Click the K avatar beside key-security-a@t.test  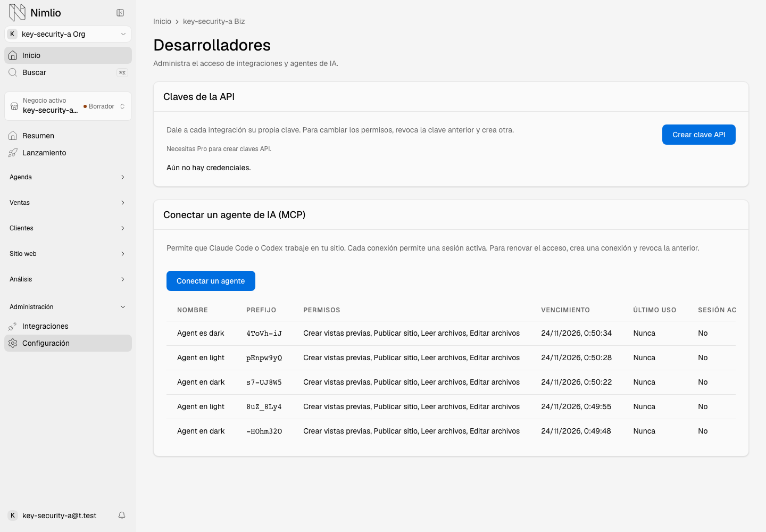click(13, 515)
